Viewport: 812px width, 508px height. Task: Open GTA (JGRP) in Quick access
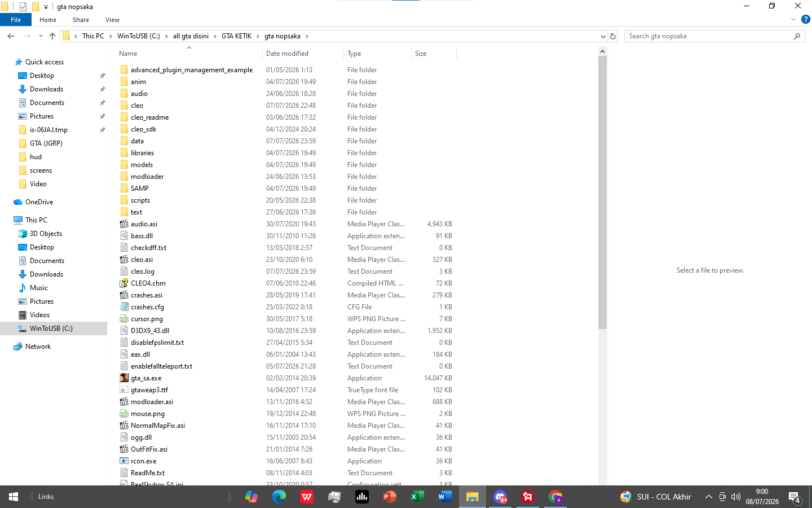pos(46,143)
